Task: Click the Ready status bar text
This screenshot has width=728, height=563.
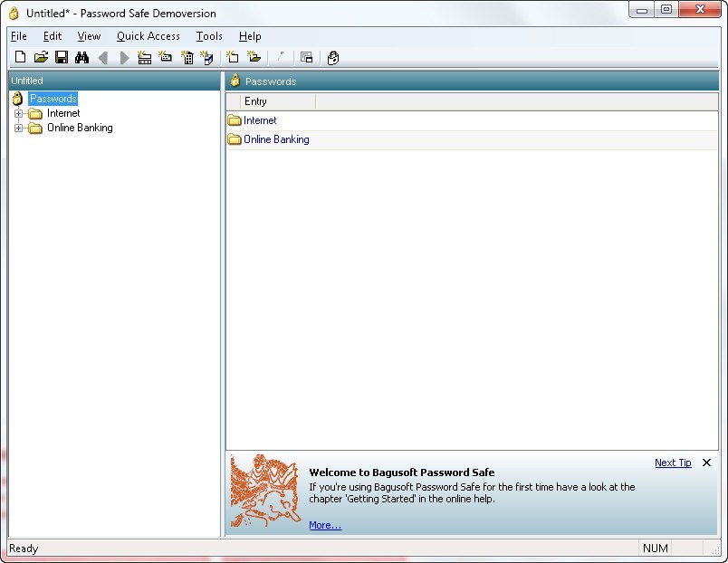Action: point(24,549)
